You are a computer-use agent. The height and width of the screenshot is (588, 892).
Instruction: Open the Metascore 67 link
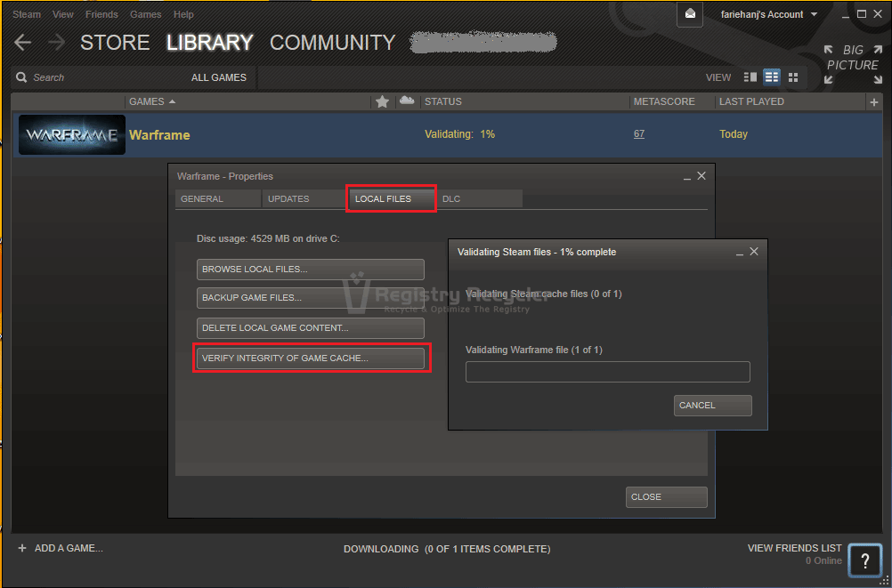[639, 134]
